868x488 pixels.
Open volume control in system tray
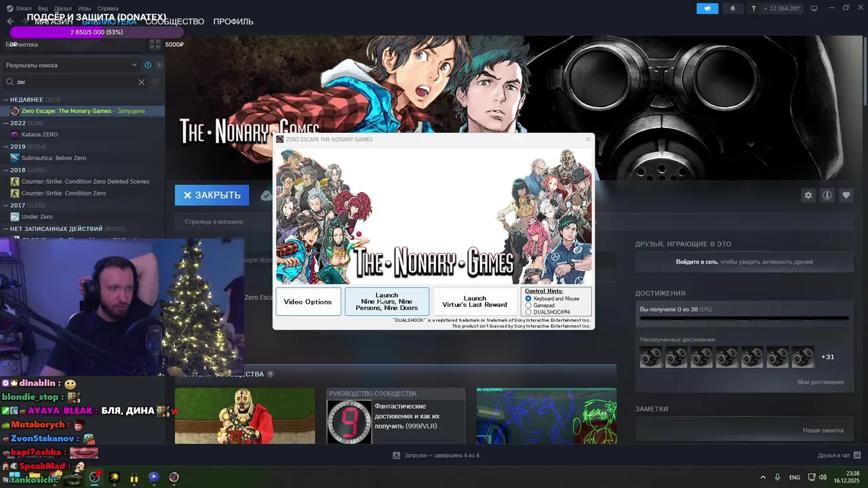823,477
